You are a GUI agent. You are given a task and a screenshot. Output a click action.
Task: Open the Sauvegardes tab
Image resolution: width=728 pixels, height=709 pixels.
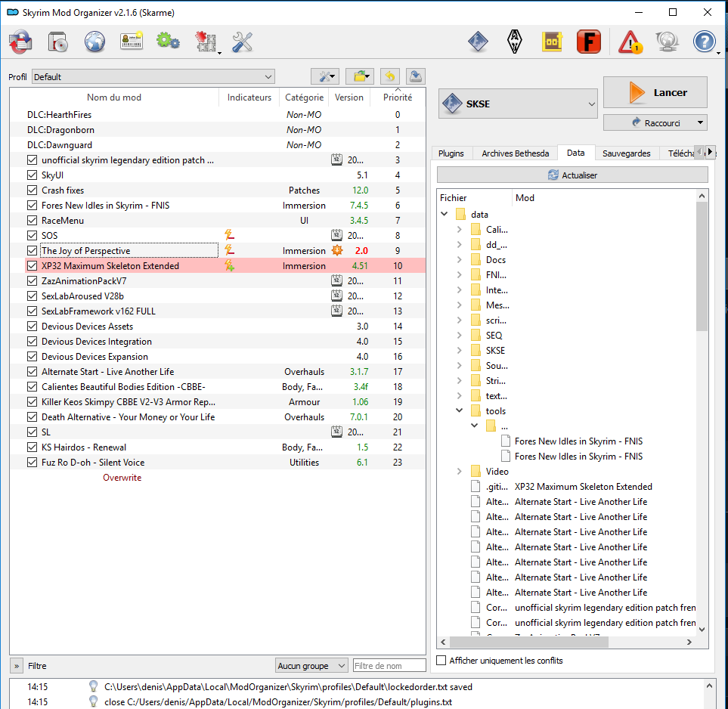point(626,153)
